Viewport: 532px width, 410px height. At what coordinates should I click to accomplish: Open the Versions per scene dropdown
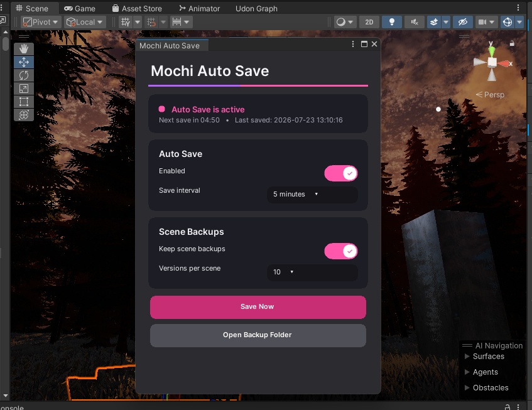point(312,272)
